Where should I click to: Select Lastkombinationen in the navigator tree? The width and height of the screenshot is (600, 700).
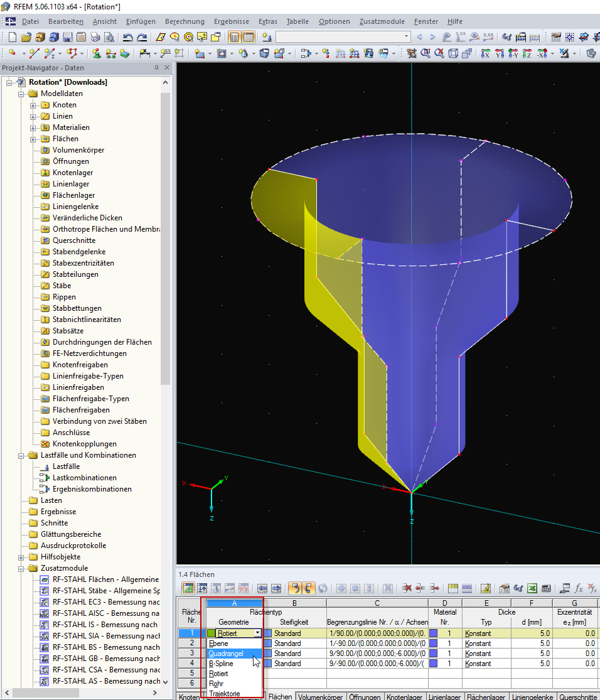click(x=85, y=478)
